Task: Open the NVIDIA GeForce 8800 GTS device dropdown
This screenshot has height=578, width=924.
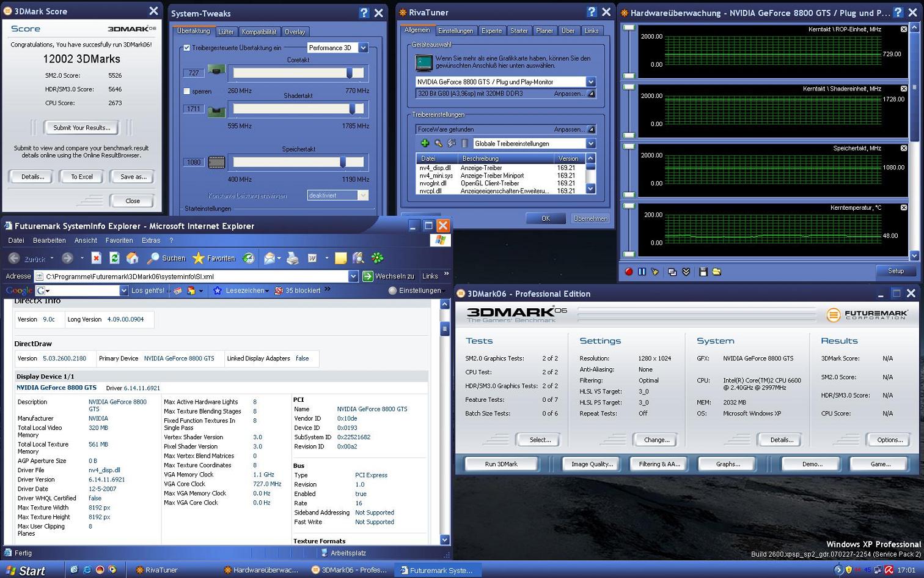Action: 591,82
